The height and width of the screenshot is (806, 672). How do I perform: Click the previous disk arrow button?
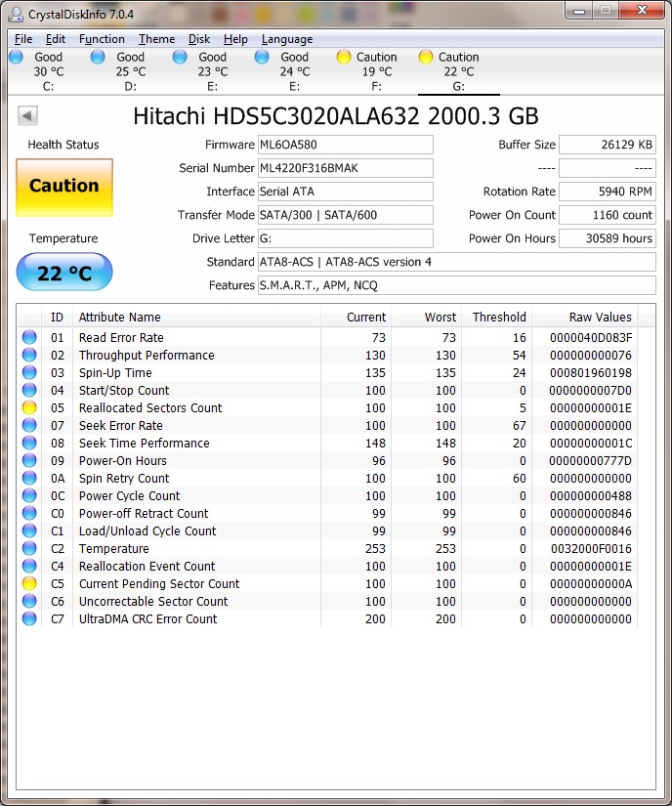[x=27, y=115]
